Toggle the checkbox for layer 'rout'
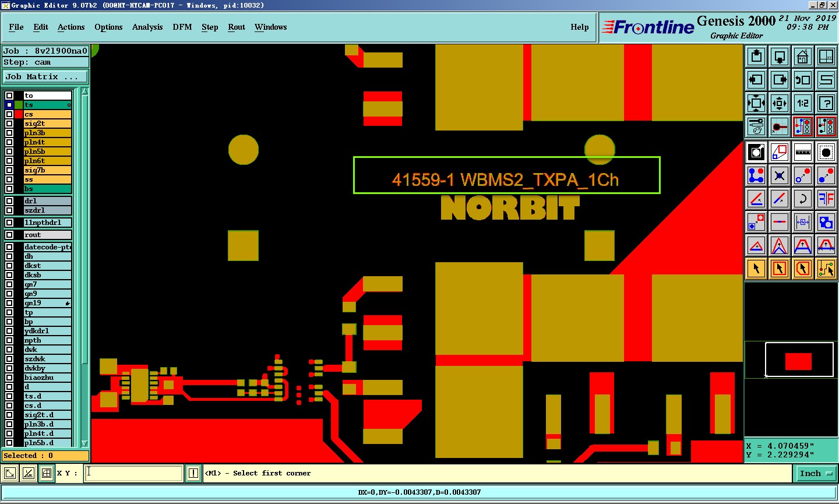The width and height of the screenshot is (839, 504). pyautogui.click(x=9, y=235)
